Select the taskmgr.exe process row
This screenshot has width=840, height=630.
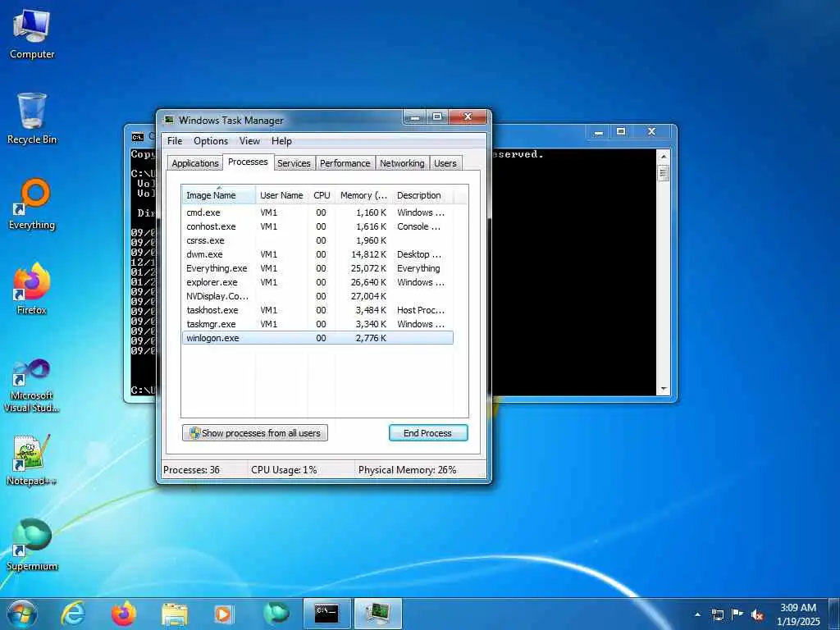(317, 324)
